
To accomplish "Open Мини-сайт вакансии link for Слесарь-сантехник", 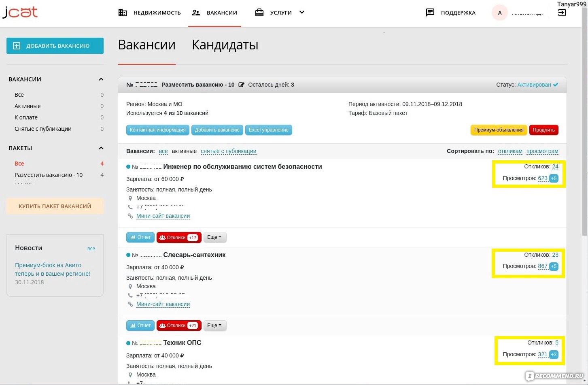I will (x=163, y=304).
